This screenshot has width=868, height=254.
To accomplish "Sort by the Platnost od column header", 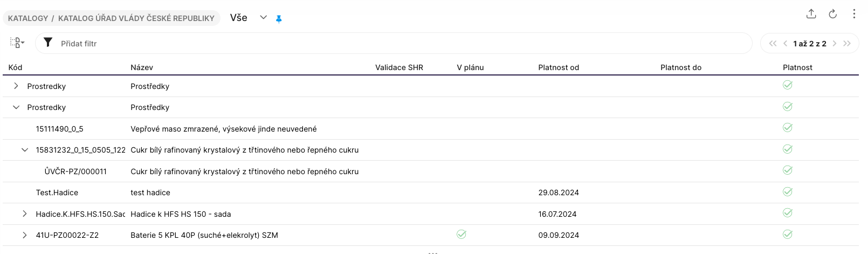I will click(x=559, y=67).
